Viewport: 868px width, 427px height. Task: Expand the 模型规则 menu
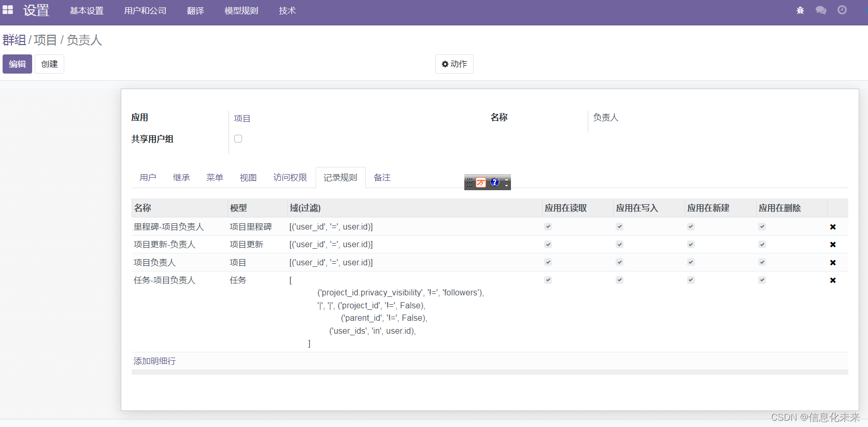click(x=241, y=11)
